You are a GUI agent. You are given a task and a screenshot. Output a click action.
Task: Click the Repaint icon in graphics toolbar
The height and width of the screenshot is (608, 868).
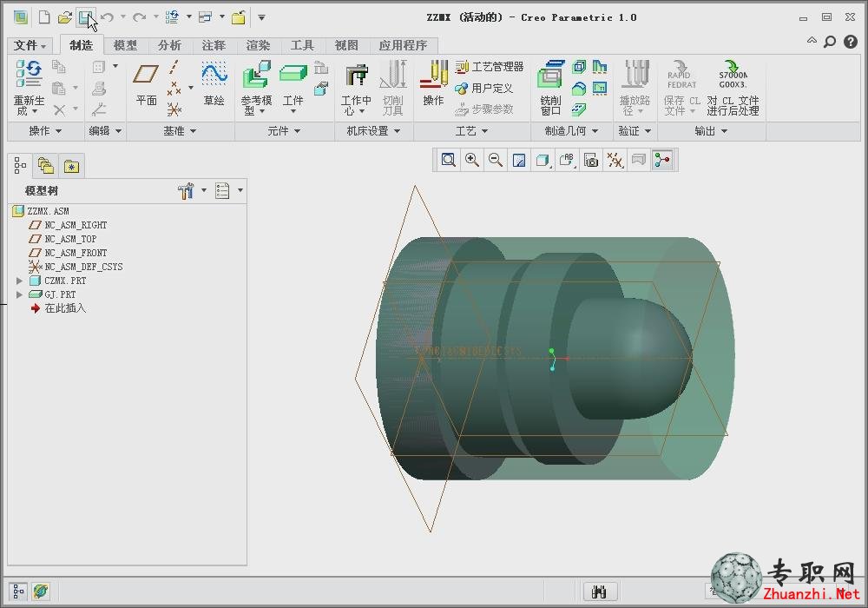519,161
